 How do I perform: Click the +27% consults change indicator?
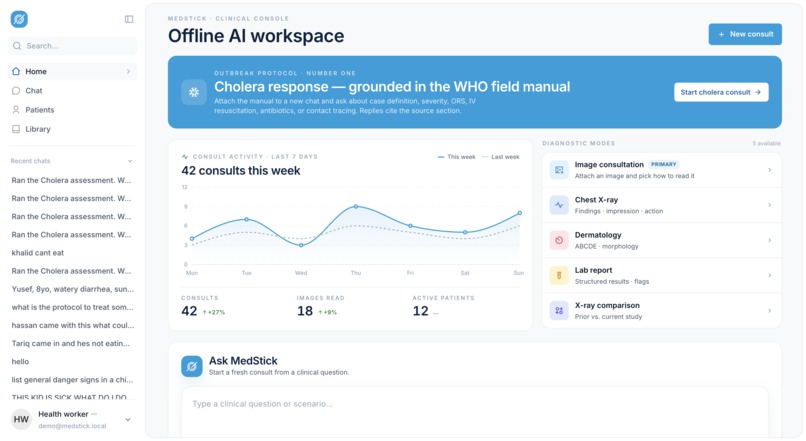tap(214, 312)
